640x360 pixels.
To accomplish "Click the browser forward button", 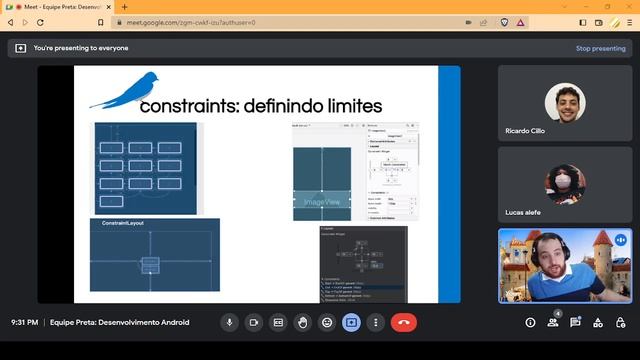I will (25, 22).
